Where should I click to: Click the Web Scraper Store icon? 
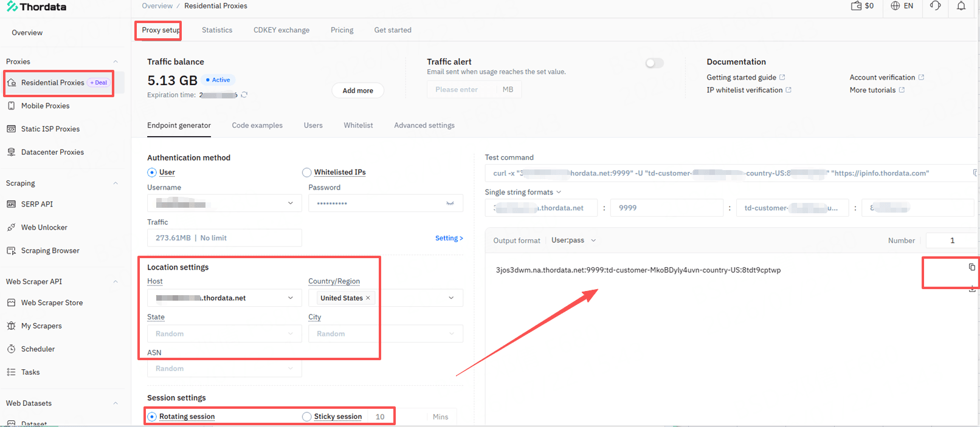tap(12, 302)
